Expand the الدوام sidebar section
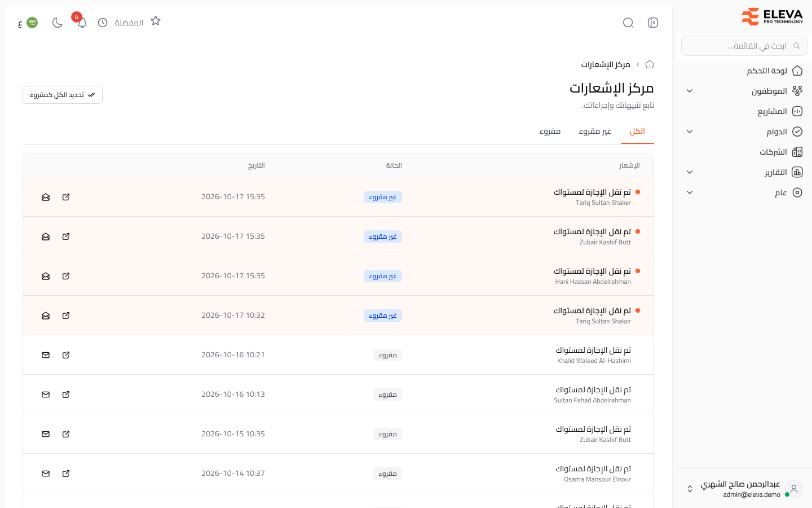Image resolution: width=812 pixels, height=508 pixels. coord(744,132)
